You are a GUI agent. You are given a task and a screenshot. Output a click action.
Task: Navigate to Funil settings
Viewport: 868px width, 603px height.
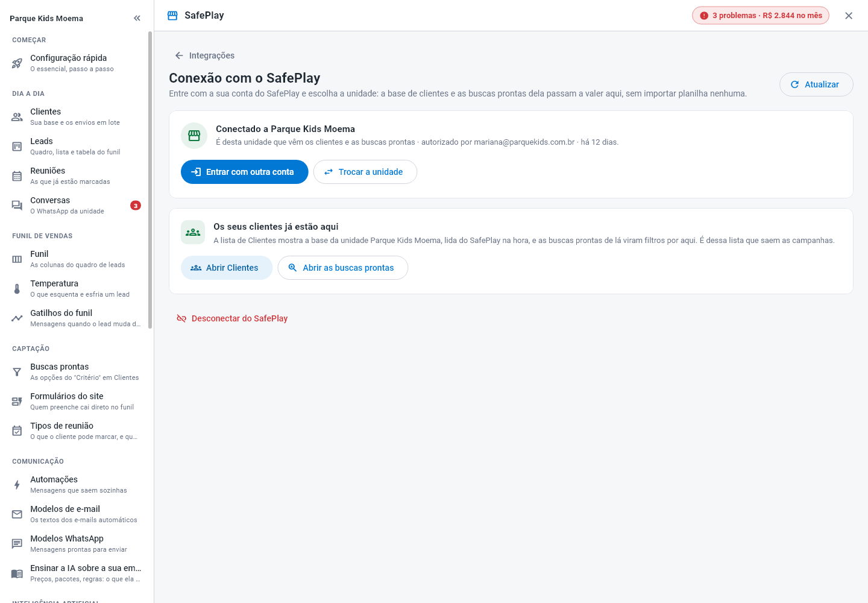[x=76, y=259]
